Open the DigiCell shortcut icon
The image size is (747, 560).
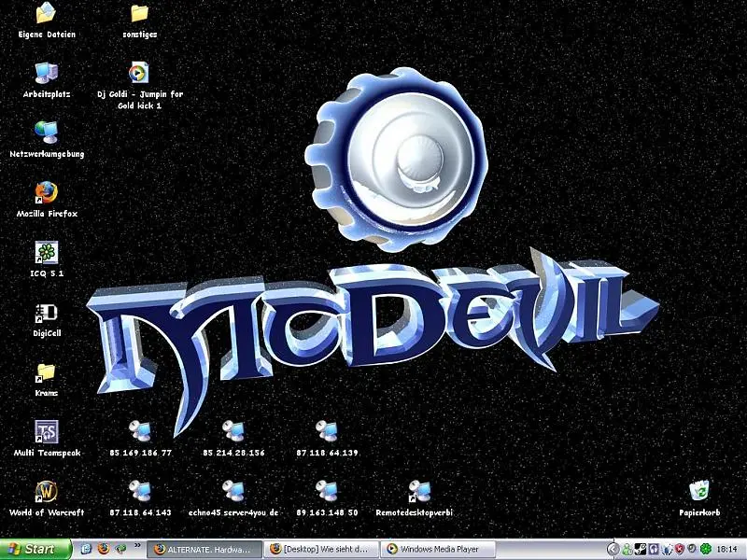pos(46,313)
